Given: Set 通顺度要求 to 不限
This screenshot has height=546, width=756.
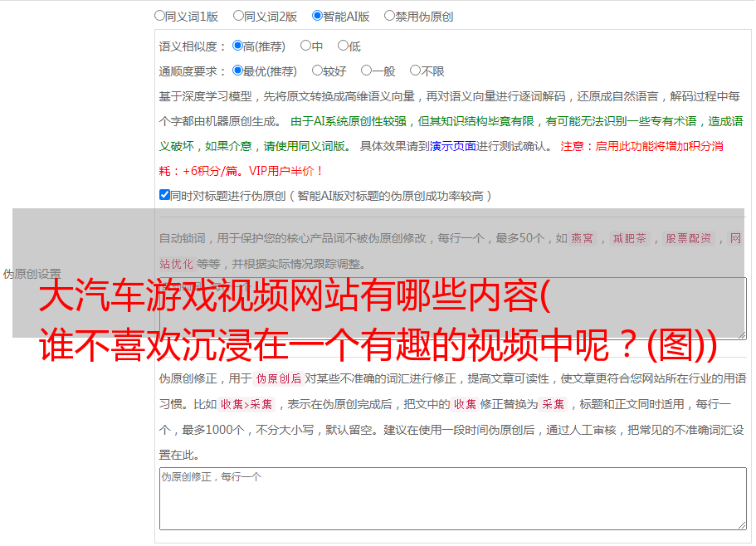Looking at the screenshot, I should tap(415, 71).
